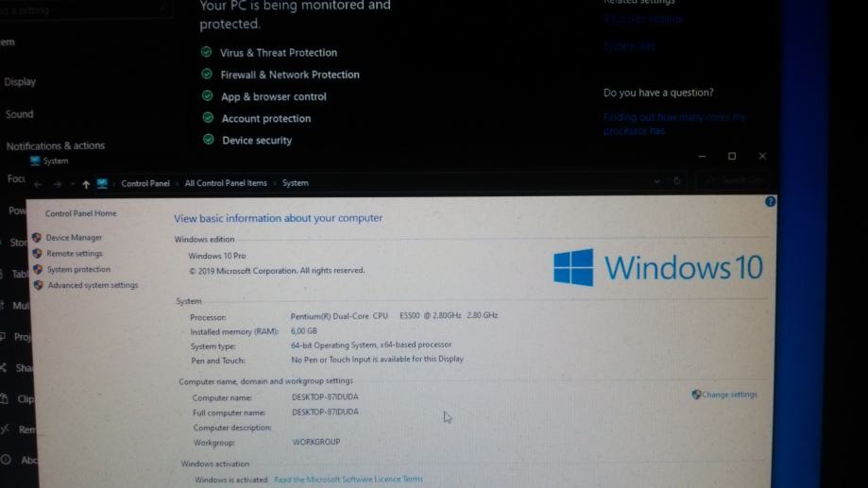The height and width of the screenshot is (488, 868).
Task: Click the WORKGROUP value text
Action: pyautogui.click(x=316, y=442)
